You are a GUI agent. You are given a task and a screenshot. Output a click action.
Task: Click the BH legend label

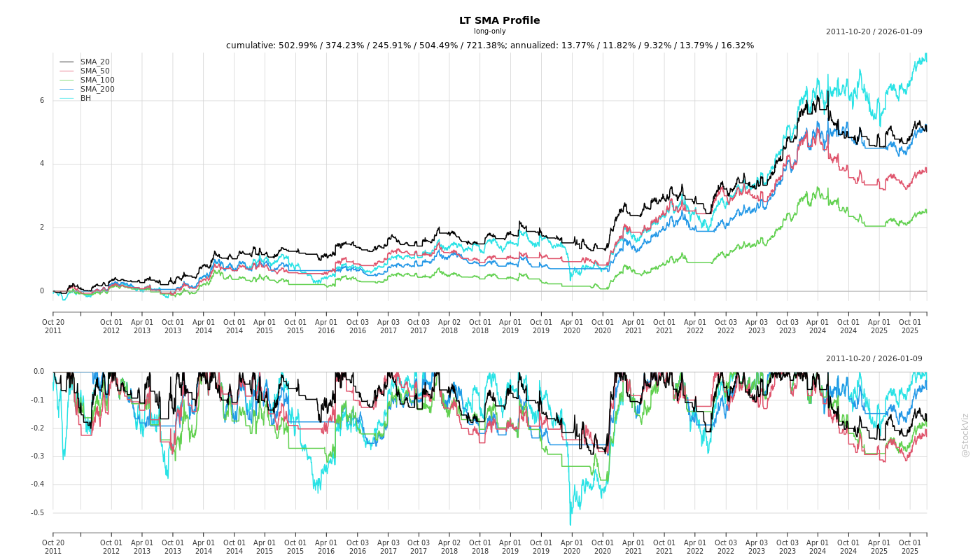click(x=85, y=99)
